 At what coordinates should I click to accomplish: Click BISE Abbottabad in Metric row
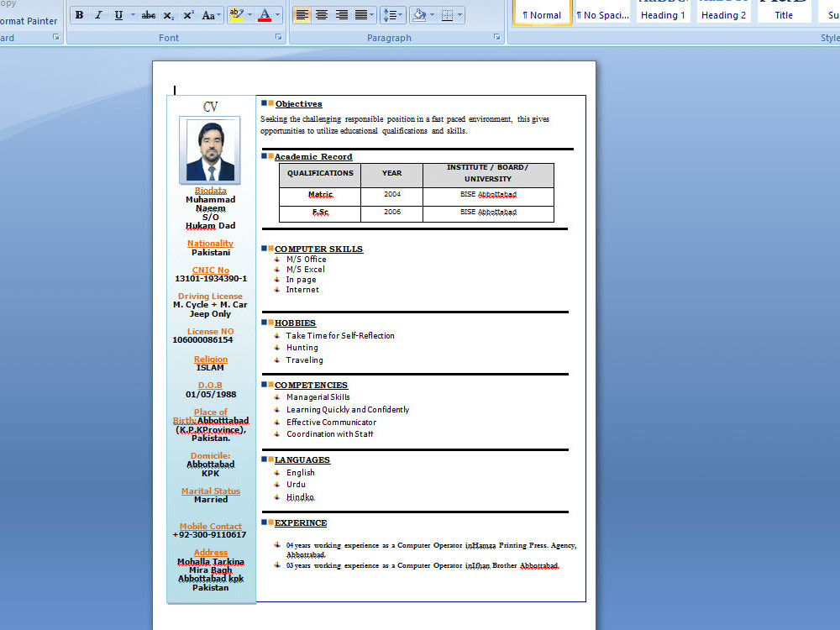tap(488, 195)
